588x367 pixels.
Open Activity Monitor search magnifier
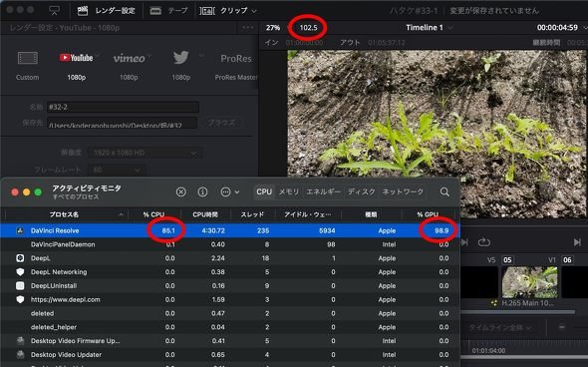[444, 192]
